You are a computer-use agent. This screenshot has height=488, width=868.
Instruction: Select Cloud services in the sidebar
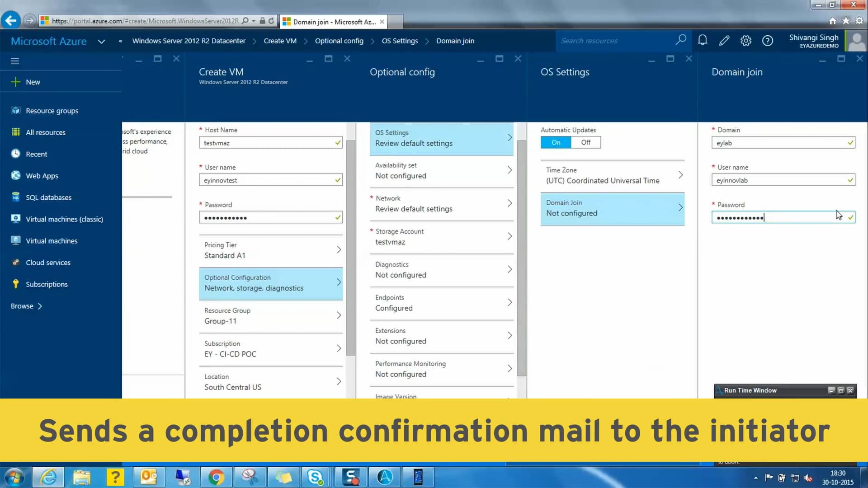pos(47,262)
